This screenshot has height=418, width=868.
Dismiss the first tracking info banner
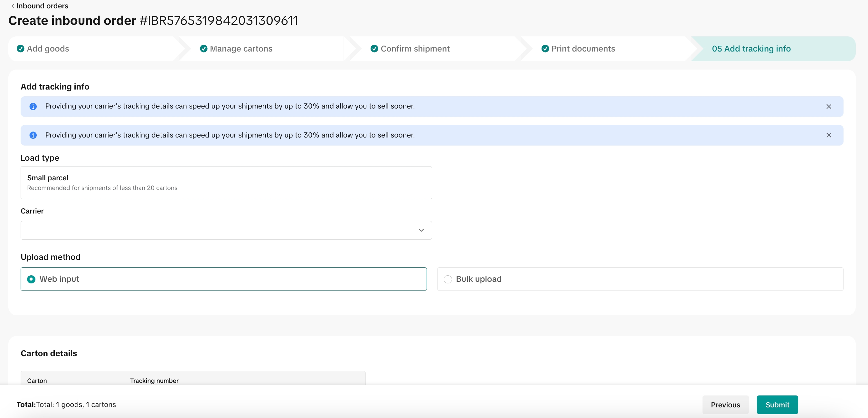tap(829, 107)
